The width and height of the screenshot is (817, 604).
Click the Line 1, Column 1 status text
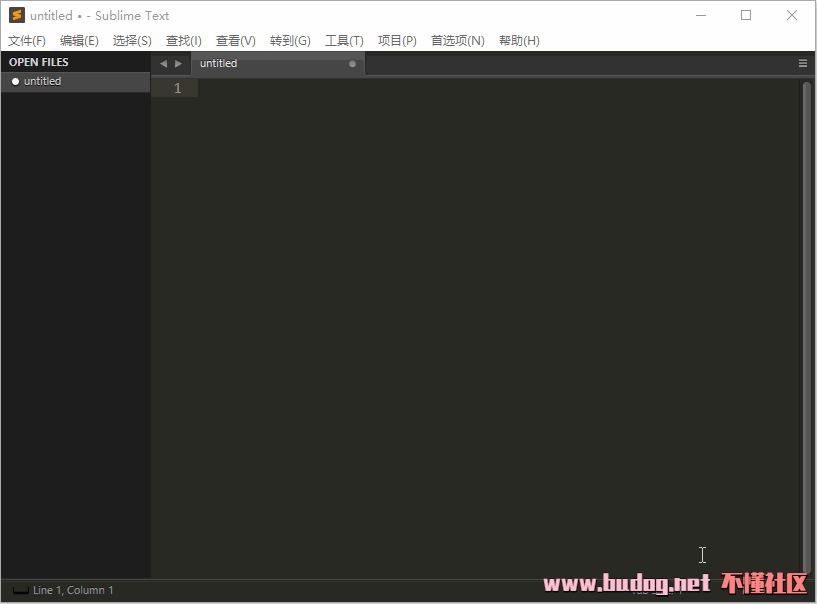(x=73, y=590)
